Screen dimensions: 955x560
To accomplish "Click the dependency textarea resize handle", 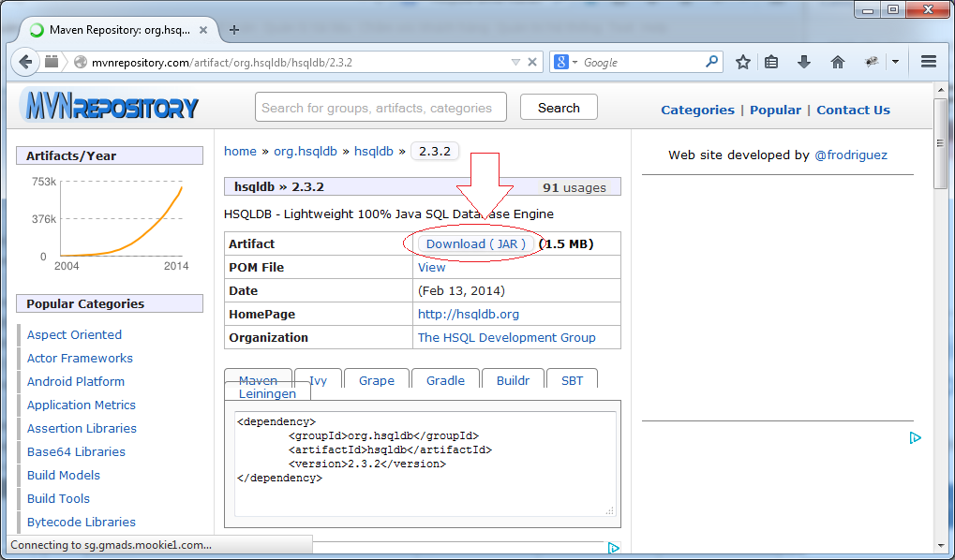I will tap(610, 510).
